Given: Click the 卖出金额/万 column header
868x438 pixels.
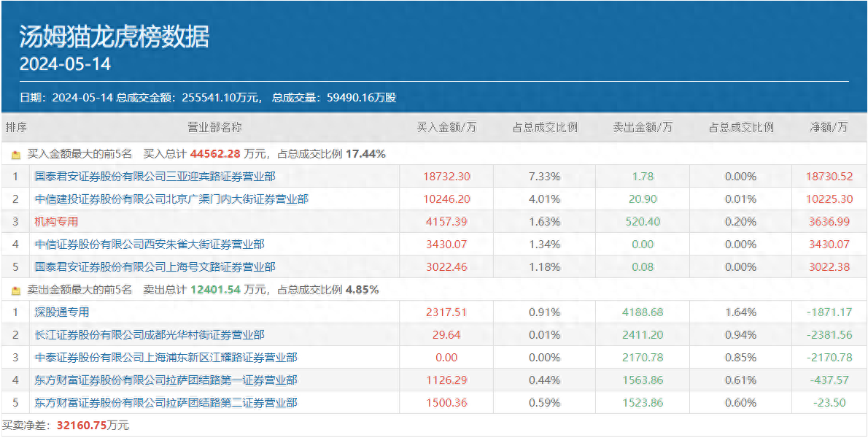Looking at the screenshot, I should (x=643, y=127).
